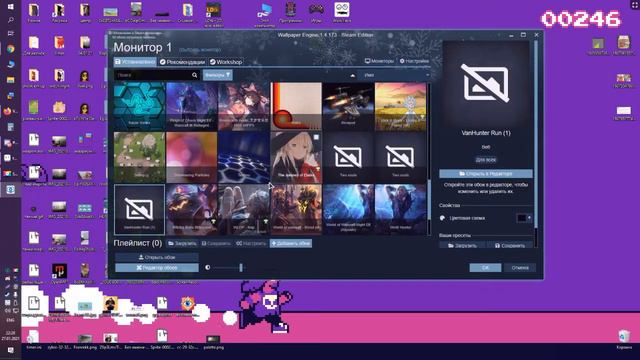
Task: Open the Этот компьютер desktop icon
Action: pos(264,13)
